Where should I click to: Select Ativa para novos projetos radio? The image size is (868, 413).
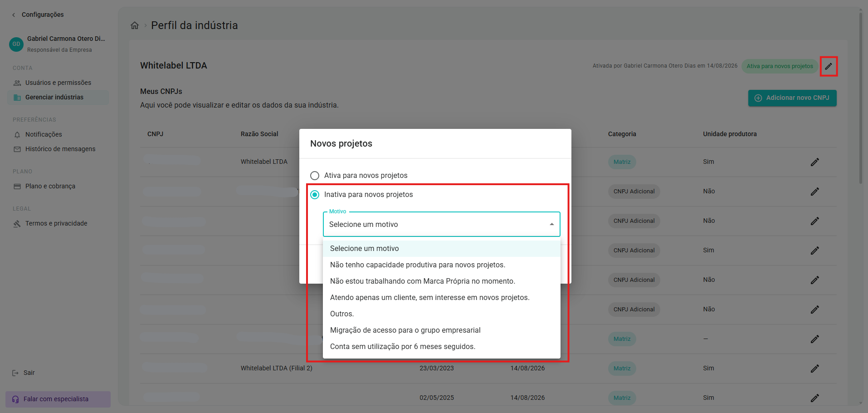point(315,176)
